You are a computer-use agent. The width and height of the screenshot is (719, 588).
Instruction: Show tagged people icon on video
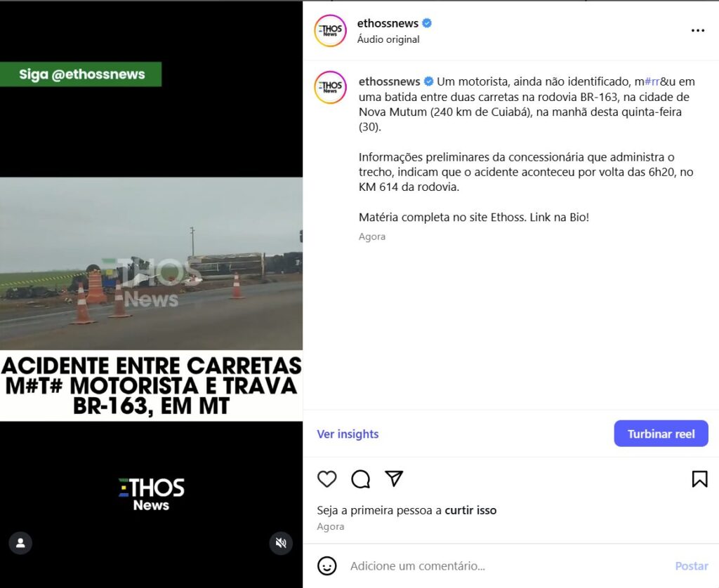point(20,543)
